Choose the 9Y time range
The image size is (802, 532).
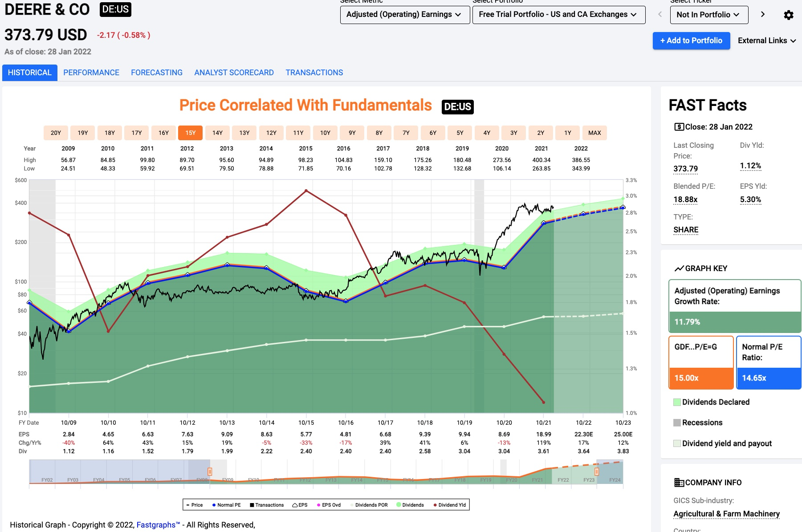tap(352, 133)
